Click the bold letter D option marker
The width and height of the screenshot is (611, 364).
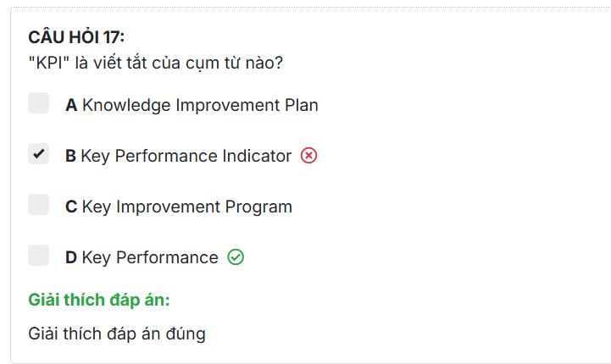click(x=71, y=257)
